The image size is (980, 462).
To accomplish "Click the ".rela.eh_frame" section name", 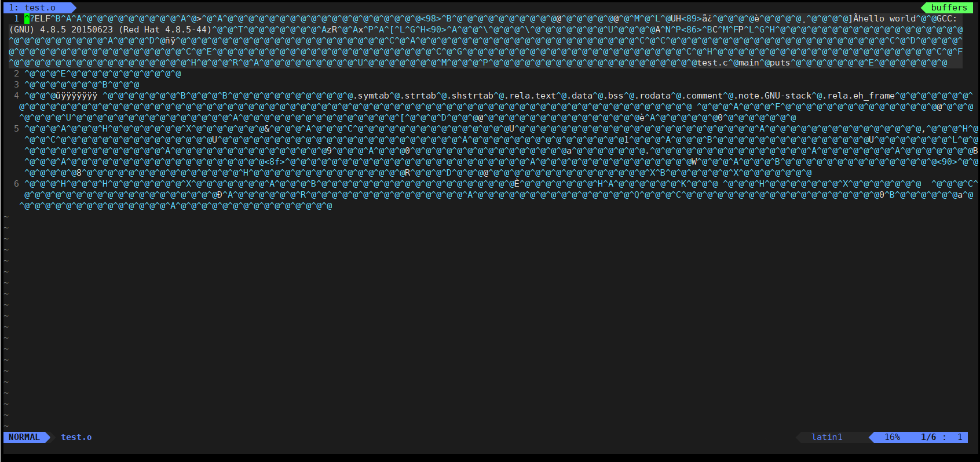I will (x=858, y=96).
